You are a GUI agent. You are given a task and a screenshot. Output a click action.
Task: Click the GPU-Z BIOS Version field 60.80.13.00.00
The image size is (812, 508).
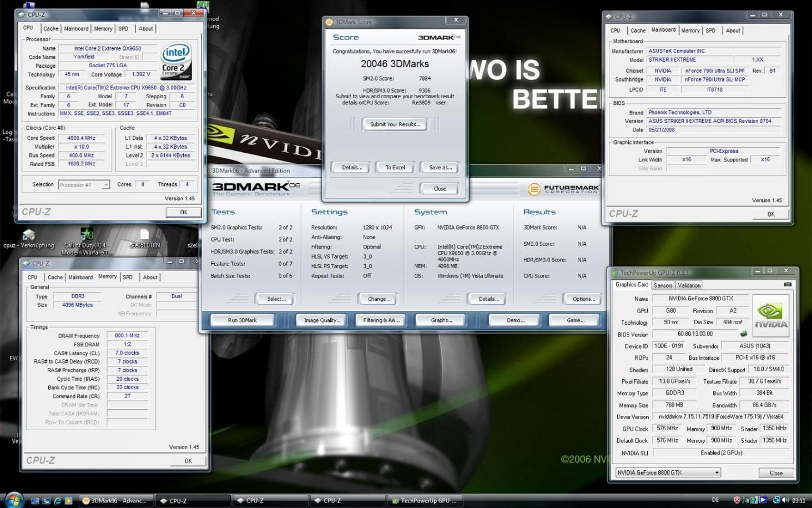click(x=695, y=334)
